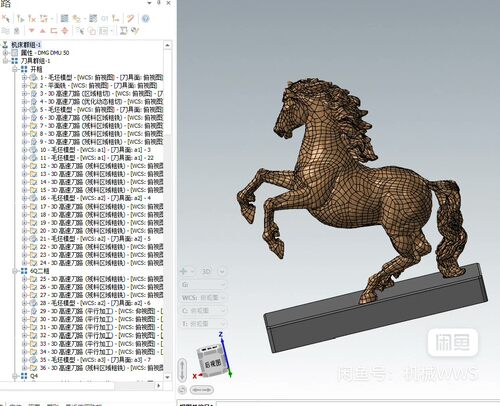
Task: Move the insert arrow up one item
Action: 42,31
